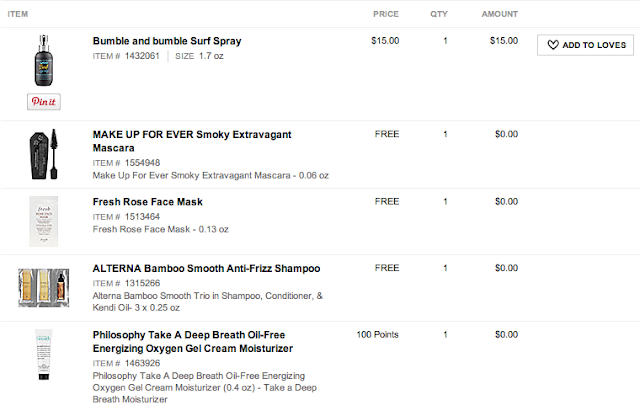Click the Surf Spray $15.00 amount
This screenshot has height=416, width=640.
[504, 41]
